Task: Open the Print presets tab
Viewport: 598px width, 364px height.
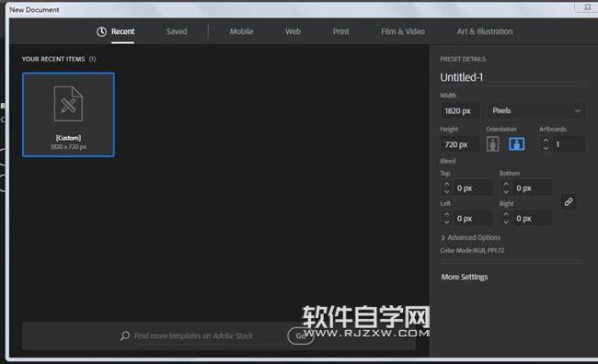Action: tap(340, 31)
